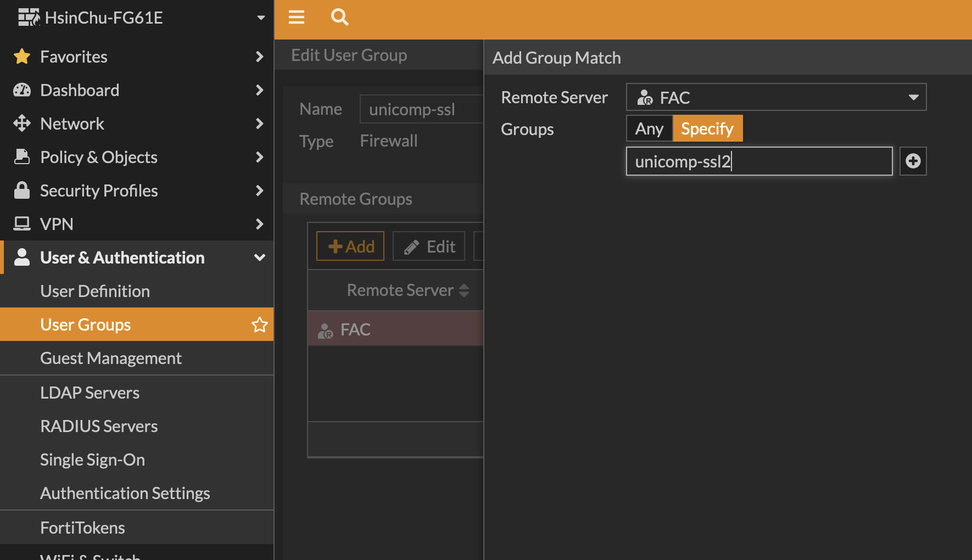
Task: Open FortiTokens menu item
Action: (137, 528)
